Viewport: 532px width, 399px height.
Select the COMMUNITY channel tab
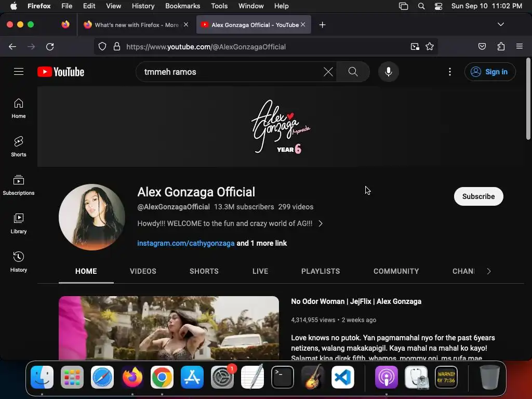click(x=396, y=271)
